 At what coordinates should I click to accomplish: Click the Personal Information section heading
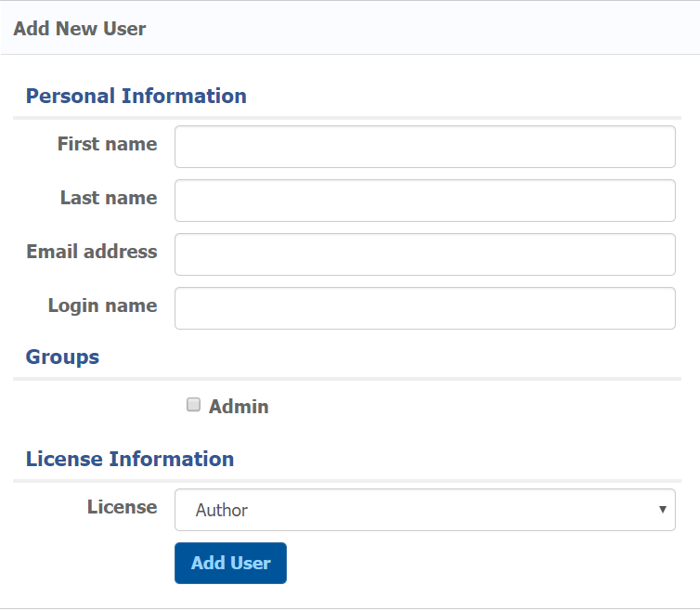pyautogui.click(x=136, y=96)
